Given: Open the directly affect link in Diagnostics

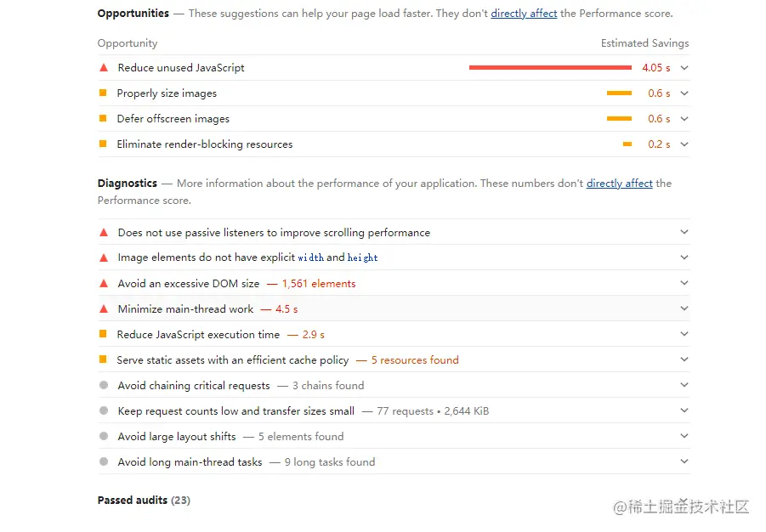Looking at the screenshot, I should click(620, 184).
